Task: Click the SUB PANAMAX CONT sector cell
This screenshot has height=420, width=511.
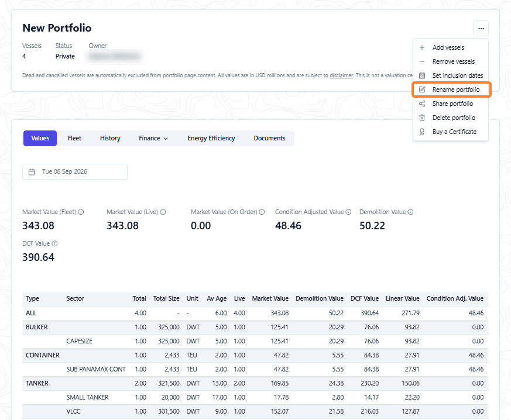Action: tap(96, 369)
